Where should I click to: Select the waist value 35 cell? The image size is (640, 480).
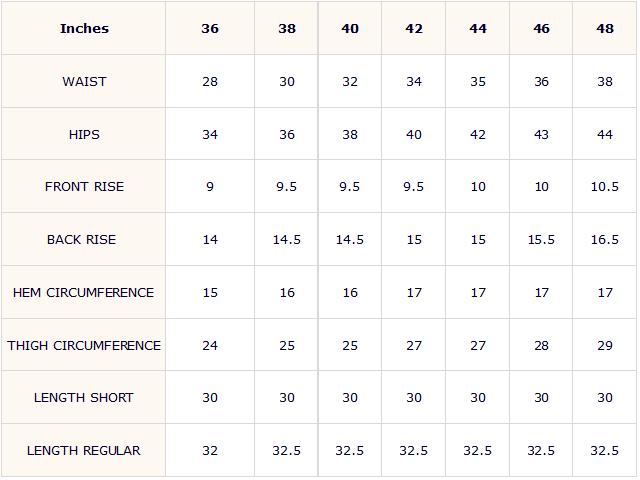click(x=478, y=81)
